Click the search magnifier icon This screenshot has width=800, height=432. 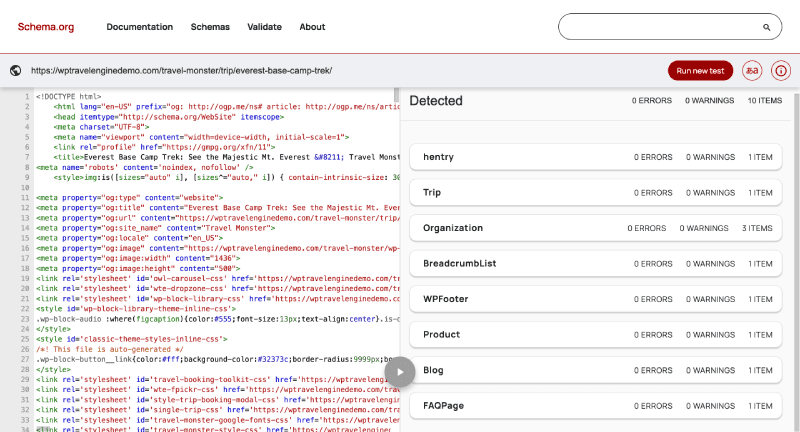click(766, 27)
